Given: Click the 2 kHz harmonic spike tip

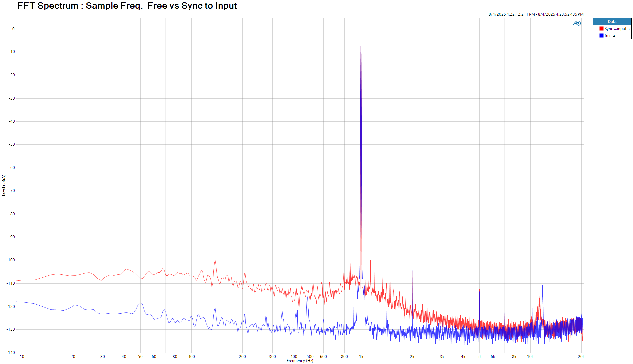Looking at the screenshot, I should 412,268.
